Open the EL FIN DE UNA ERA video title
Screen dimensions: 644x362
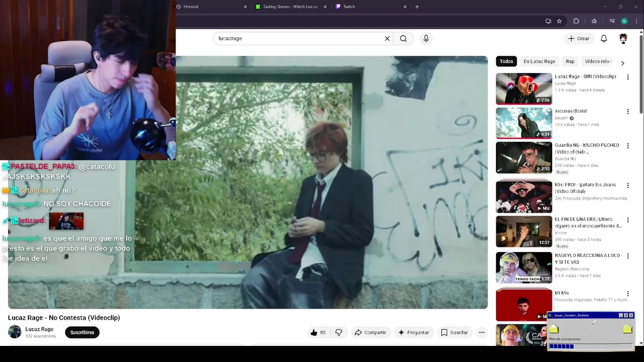[x=588, y=223]
